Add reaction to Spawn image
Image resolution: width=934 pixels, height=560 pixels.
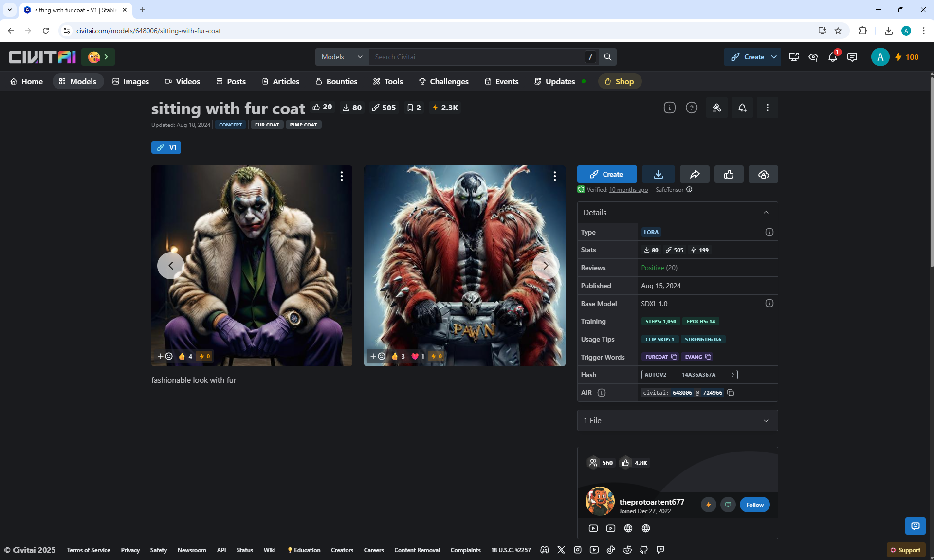(378, 356)
